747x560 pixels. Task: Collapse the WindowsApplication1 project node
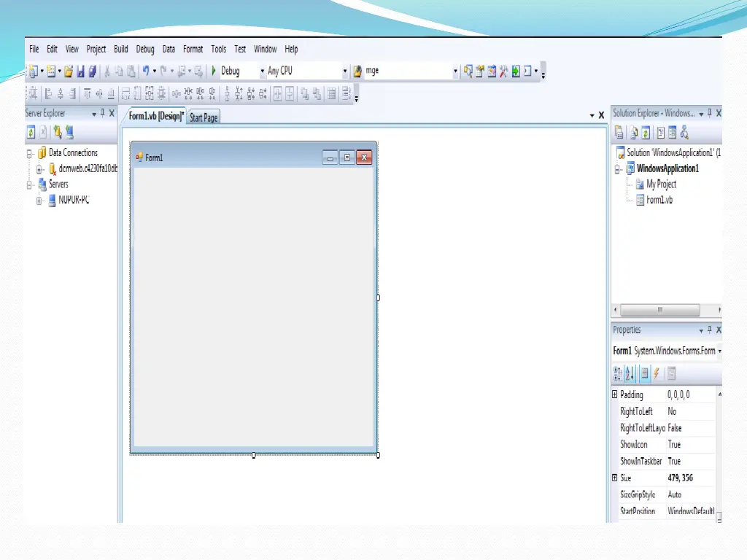(x=618, y=169)
